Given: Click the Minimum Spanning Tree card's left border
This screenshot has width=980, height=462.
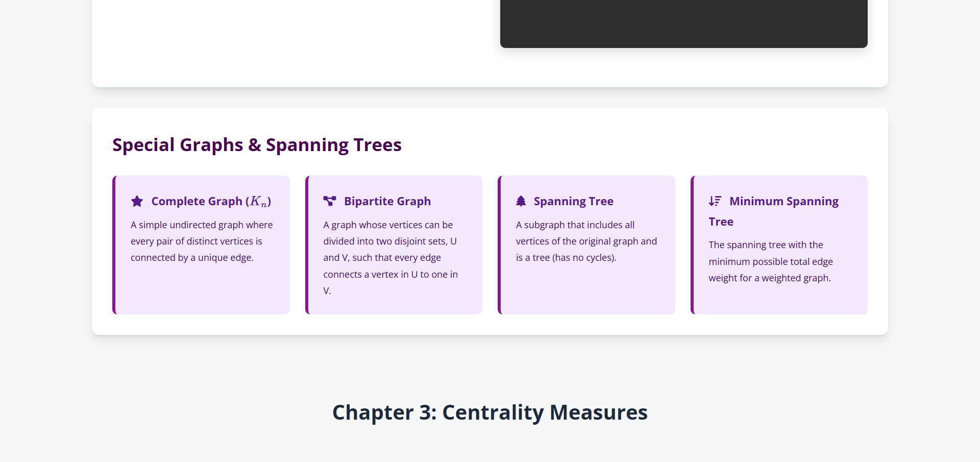Looking at the screenshot, I should [692, 245].
